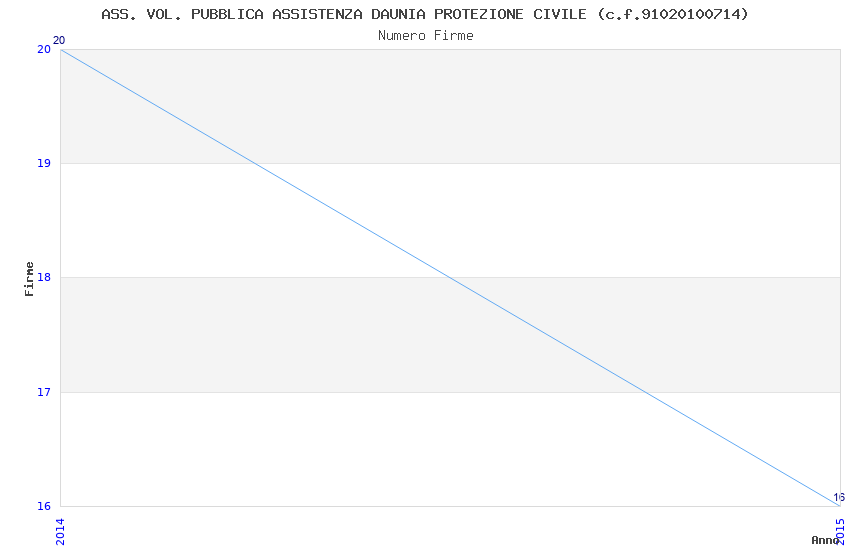Select y-axis tick value 17

[44, 392]
